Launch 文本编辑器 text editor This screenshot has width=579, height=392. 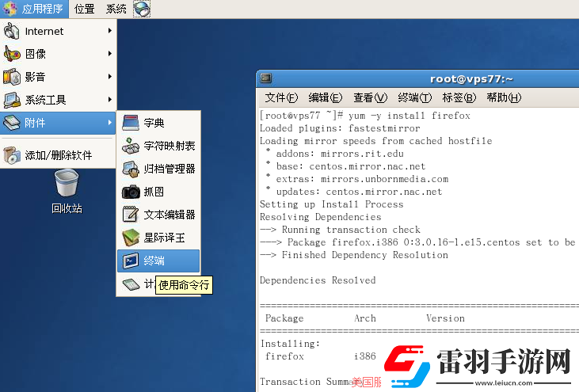(158, 215)
